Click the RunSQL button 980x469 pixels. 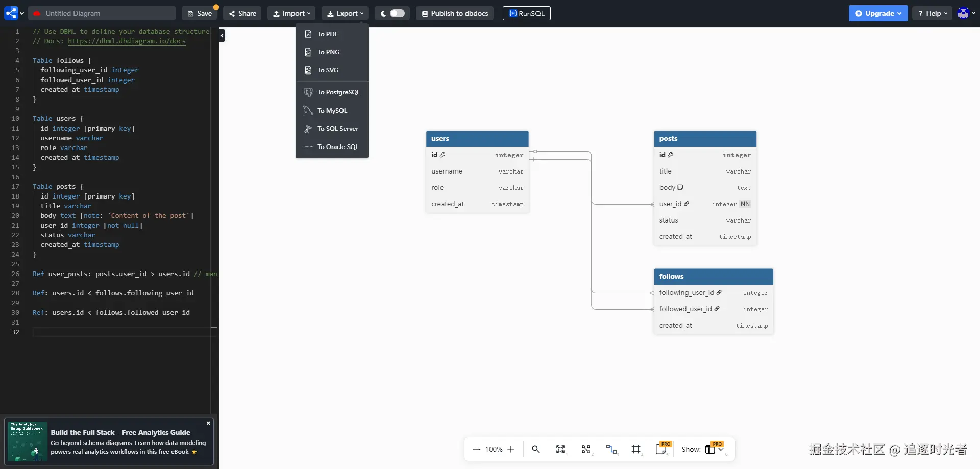(527, 13)
